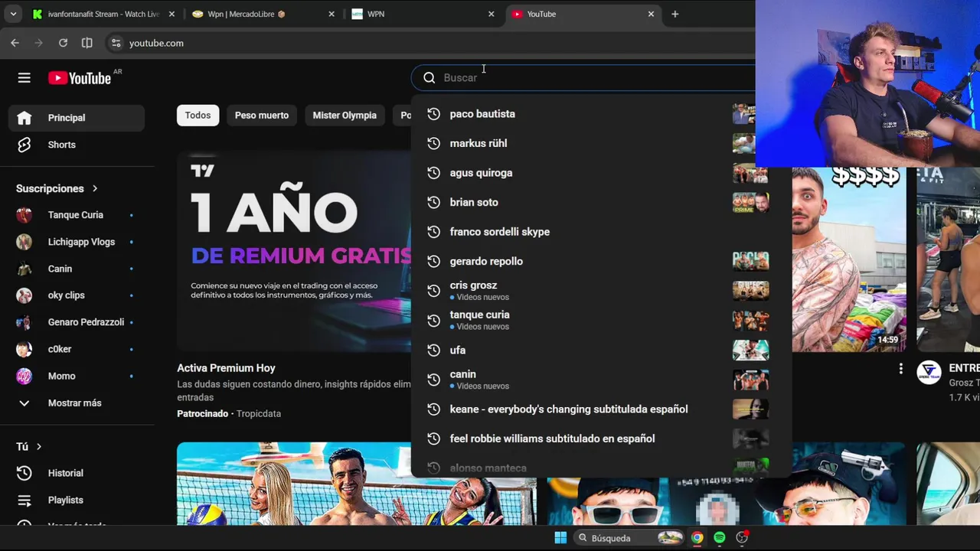
Task: Click history icon beside canin suggestion
Action: click(x=433, y=380)
